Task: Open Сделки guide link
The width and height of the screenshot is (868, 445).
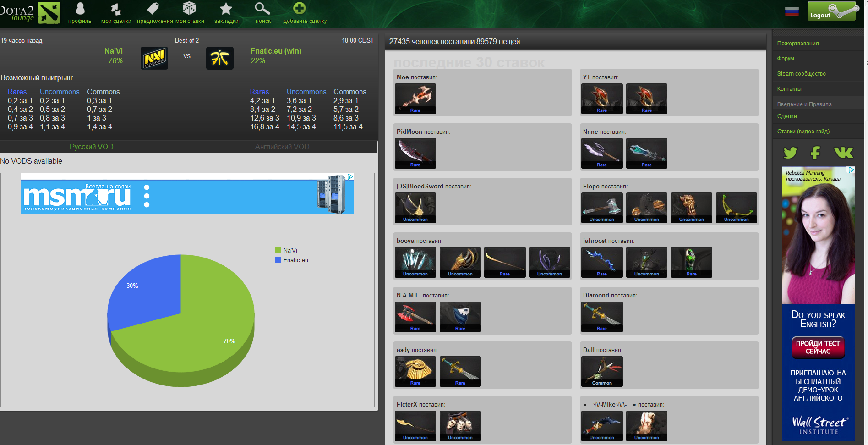Action: point(787,116)
